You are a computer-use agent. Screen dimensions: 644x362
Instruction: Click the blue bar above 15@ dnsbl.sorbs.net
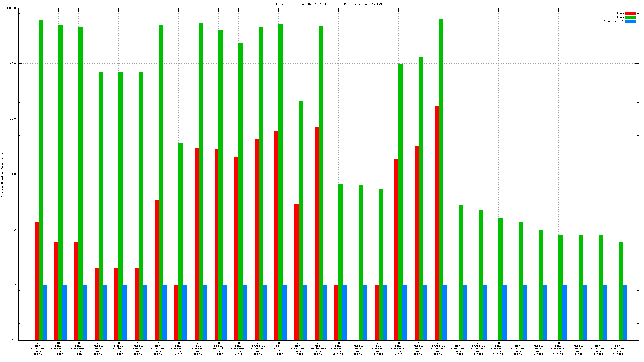point(365,312)
